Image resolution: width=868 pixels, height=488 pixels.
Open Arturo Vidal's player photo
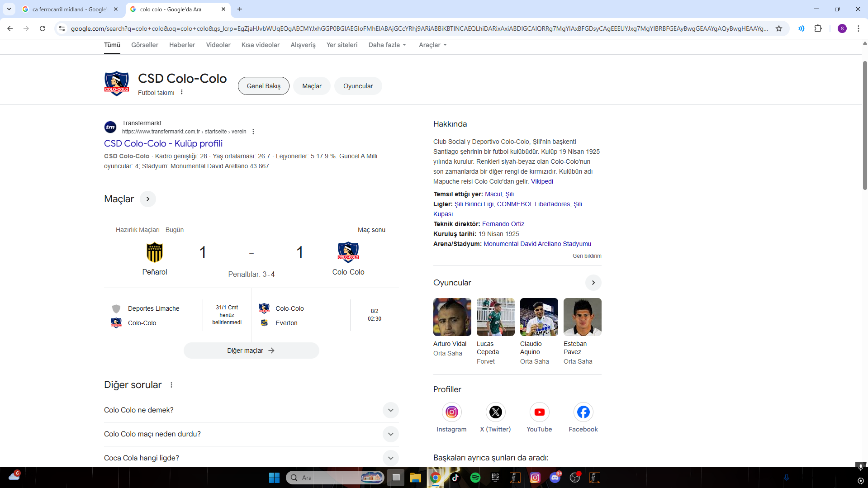(452, 317)
